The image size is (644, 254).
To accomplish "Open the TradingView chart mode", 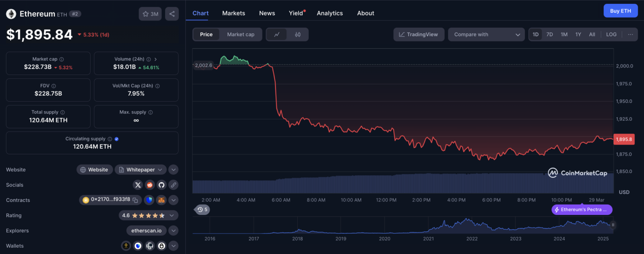I will click(418, 34).
